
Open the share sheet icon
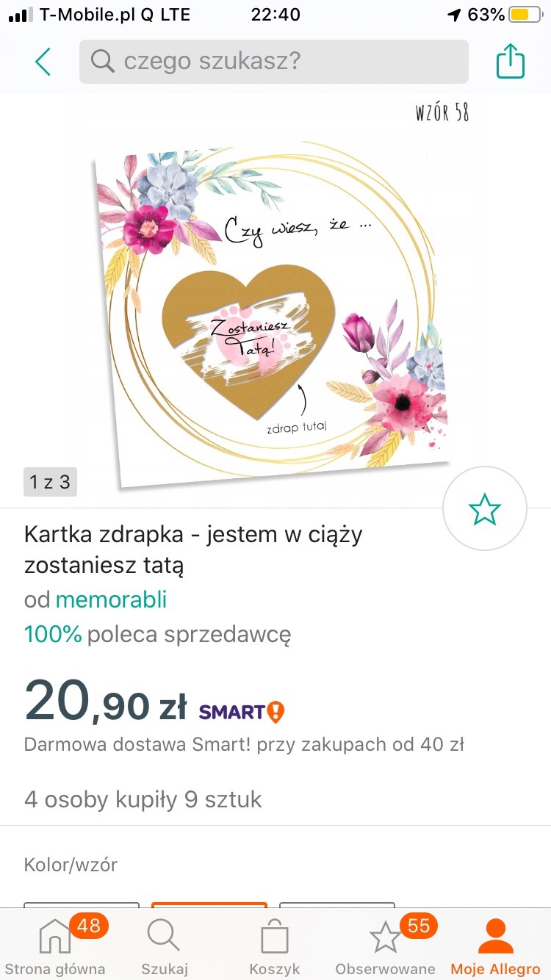click(510, 61)
